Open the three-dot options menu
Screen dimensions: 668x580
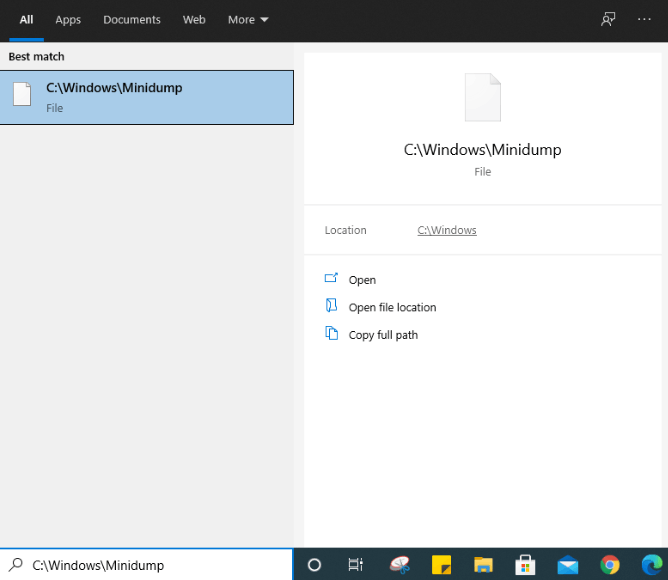pos(644,19)
